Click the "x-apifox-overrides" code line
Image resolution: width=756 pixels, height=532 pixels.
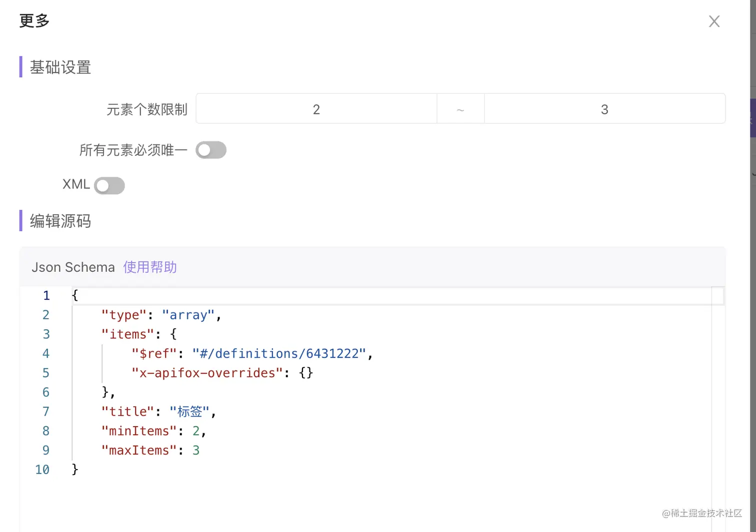click(x=222, y=373)
